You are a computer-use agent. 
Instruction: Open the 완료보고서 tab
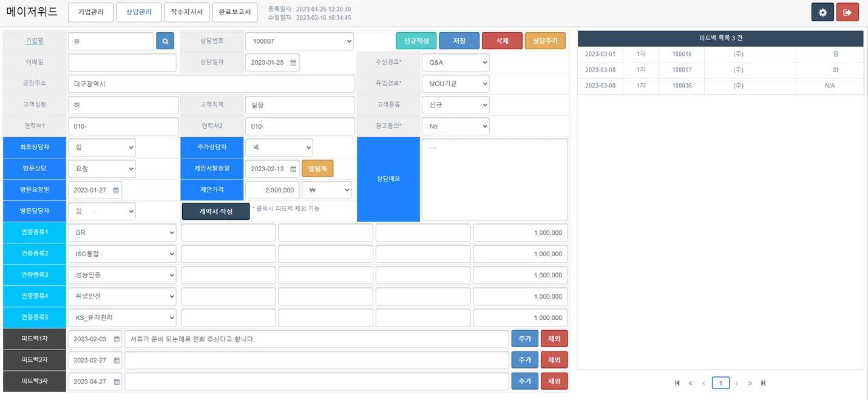point(234,12)
